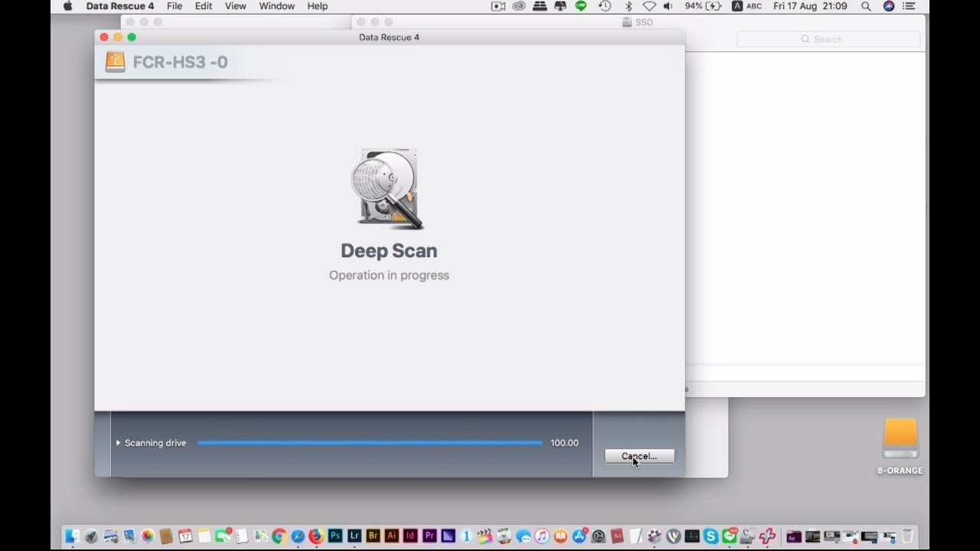Launch Lightroom from the Dock
The width and height of the screenshot is (980, 551).
click(x=354, y=536)
